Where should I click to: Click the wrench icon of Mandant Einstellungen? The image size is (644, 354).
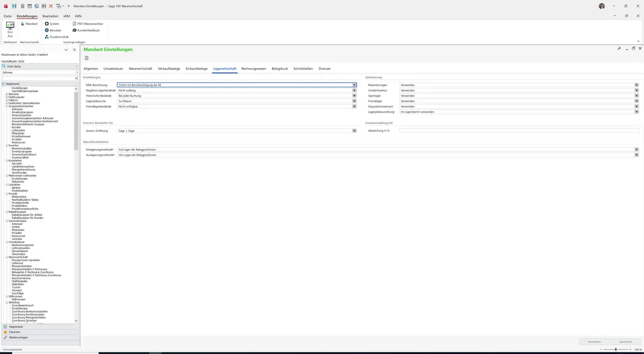[619, 49]
